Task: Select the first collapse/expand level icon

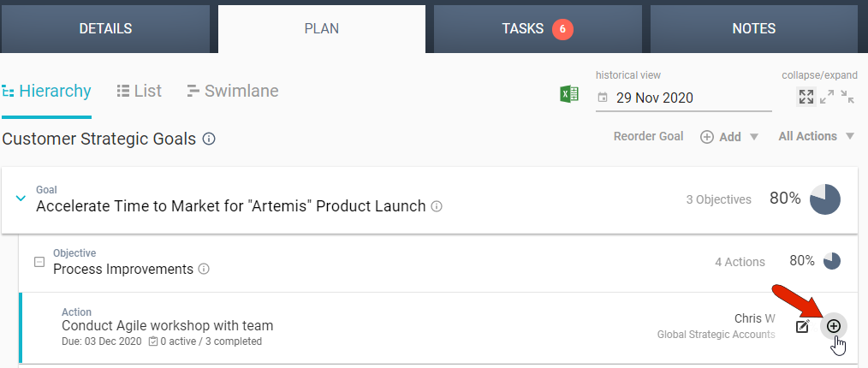Action: click(x=806, y=97)
